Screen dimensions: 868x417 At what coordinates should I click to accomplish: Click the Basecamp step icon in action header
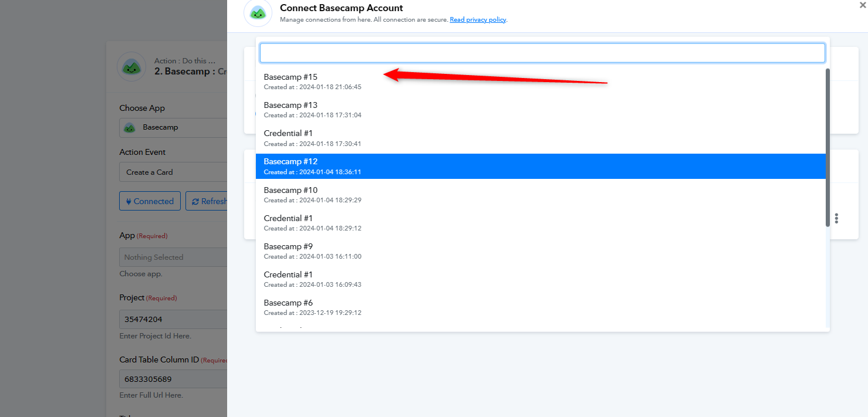(x=131, y=66)
